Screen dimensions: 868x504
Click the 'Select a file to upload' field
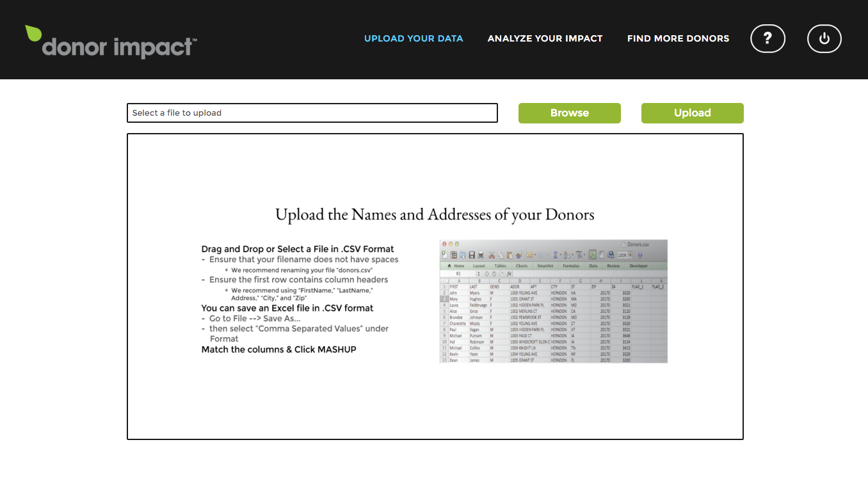pos(312,113)
